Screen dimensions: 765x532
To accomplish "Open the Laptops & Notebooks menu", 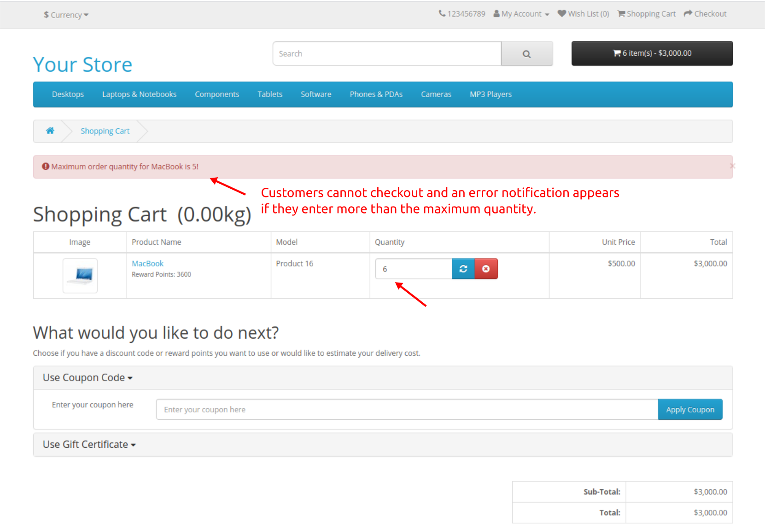I will [x=139, y=94].
